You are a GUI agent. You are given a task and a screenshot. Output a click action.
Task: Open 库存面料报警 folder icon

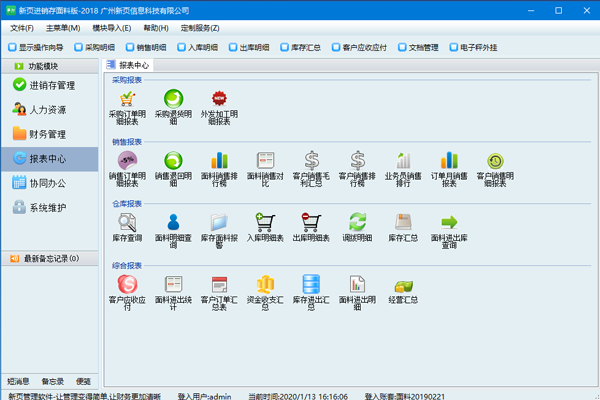(219, 222)
